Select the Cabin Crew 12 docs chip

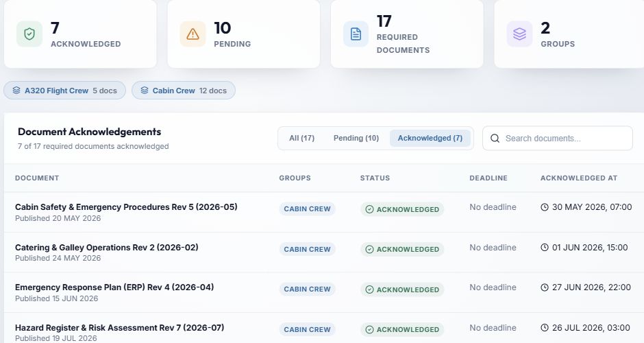click(184, 91)
